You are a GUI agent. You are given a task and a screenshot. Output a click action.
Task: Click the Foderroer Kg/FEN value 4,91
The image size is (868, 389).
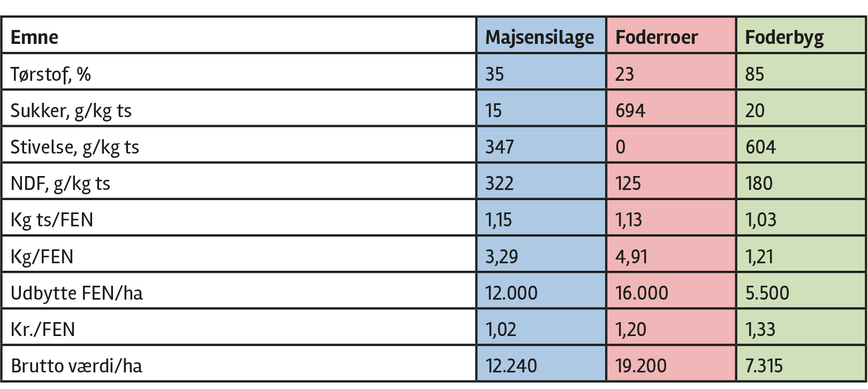coord(631,257)
